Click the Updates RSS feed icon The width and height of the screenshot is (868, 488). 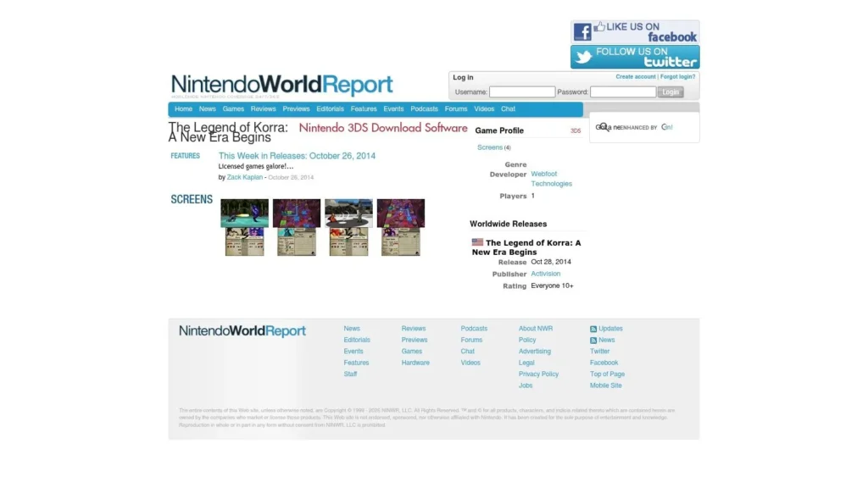click(x=593, y=330)
